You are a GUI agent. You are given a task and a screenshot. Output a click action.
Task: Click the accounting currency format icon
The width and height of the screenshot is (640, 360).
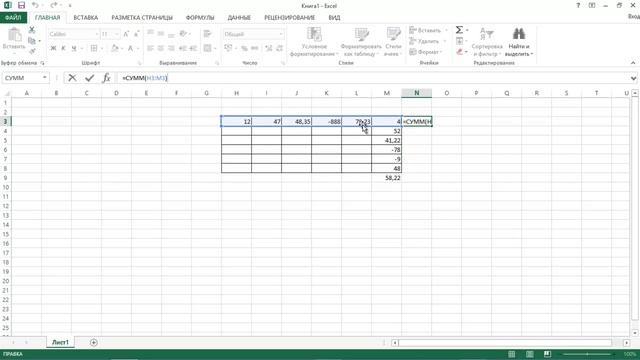click(228, 48)
